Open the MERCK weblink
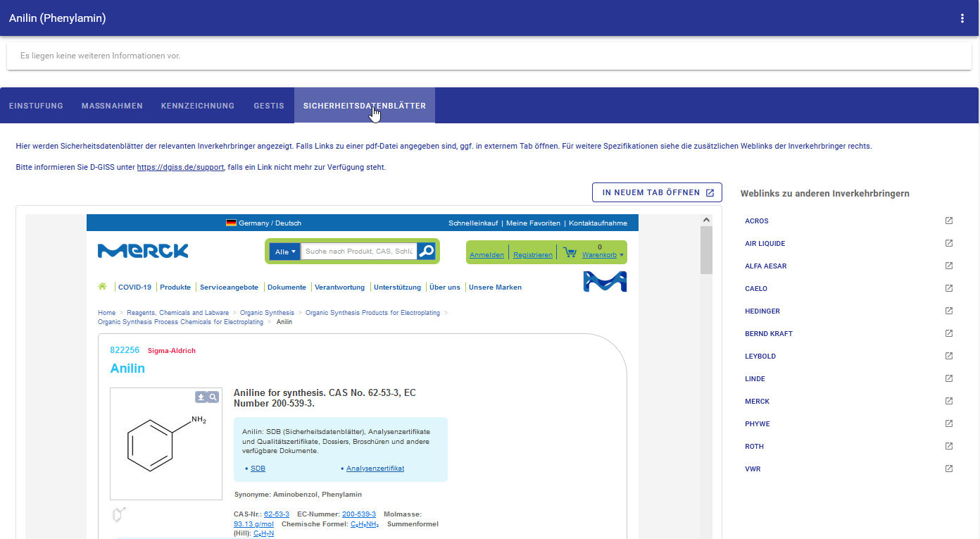 (758, 402)
